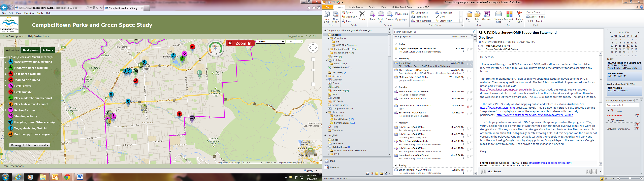Open the browser Home icon

(x=309, y=8)
